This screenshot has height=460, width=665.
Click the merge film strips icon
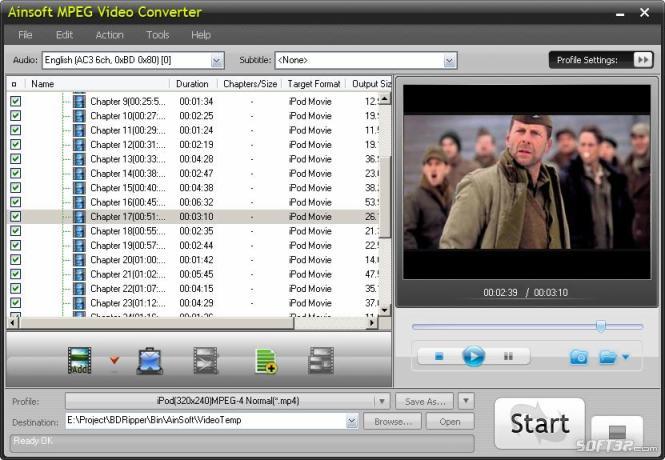(x=321, y=360)
